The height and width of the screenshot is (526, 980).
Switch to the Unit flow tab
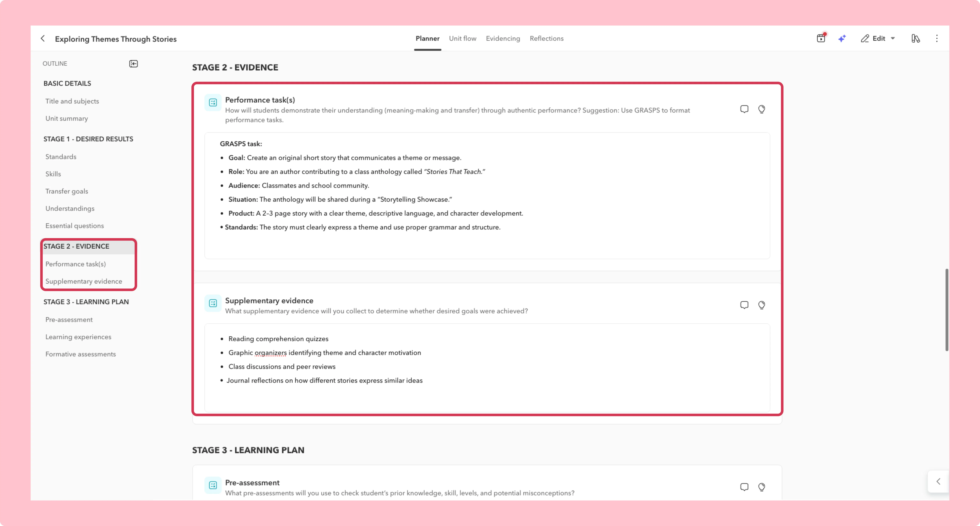[x=462, y=38]
